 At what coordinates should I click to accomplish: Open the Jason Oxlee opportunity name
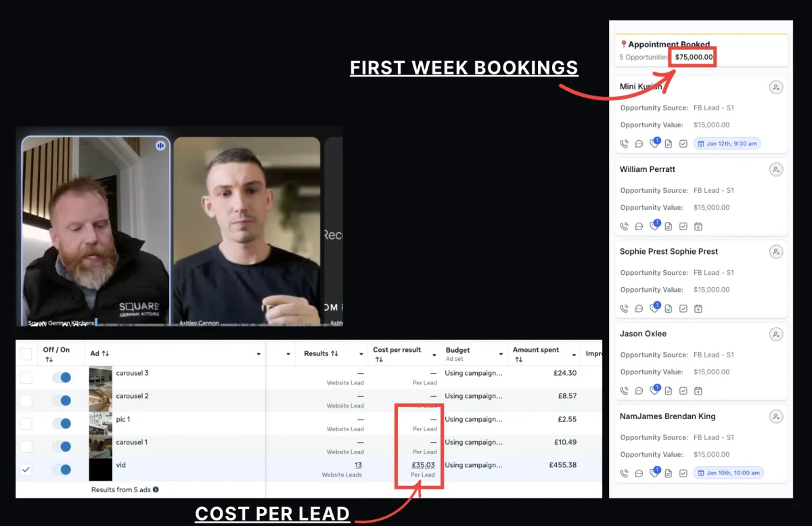tap(643, 334)
